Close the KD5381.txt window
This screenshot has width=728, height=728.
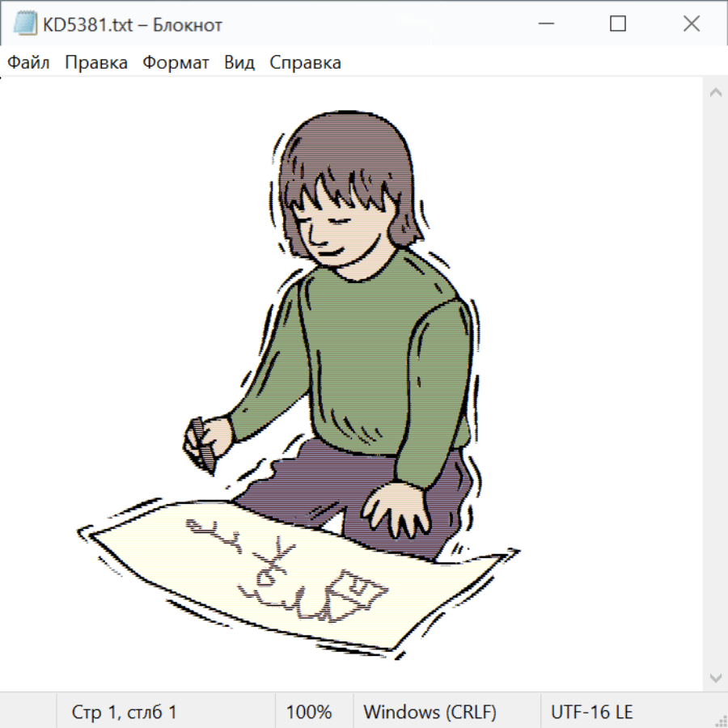tap(692, 23)
